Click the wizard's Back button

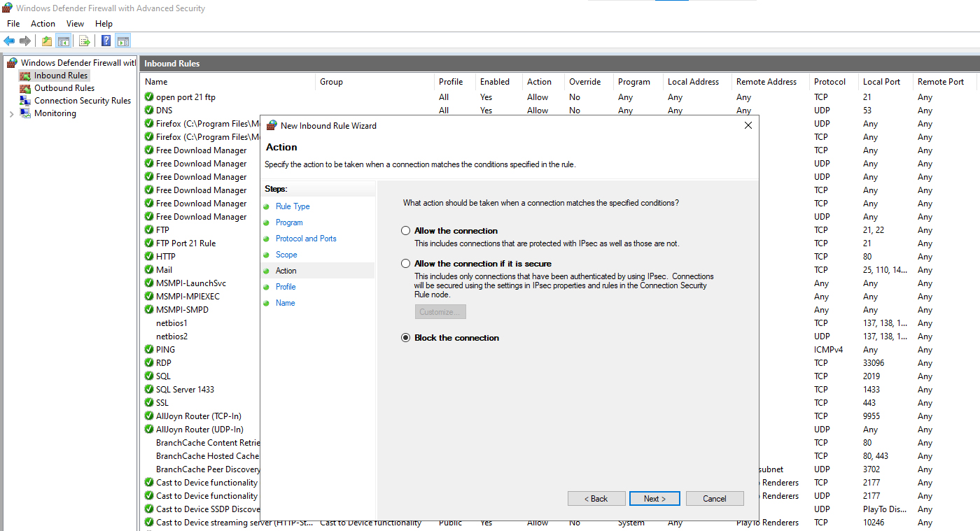tap(596, 499)
